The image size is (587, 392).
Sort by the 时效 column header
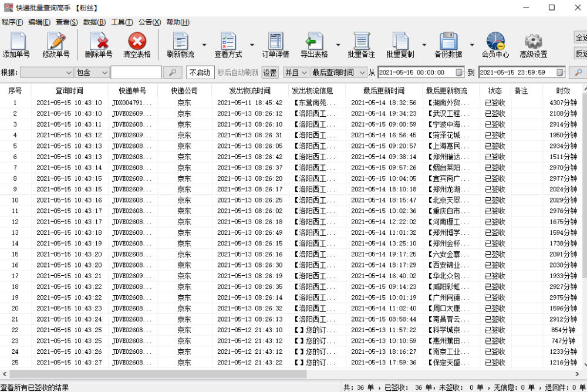(563, 90)
